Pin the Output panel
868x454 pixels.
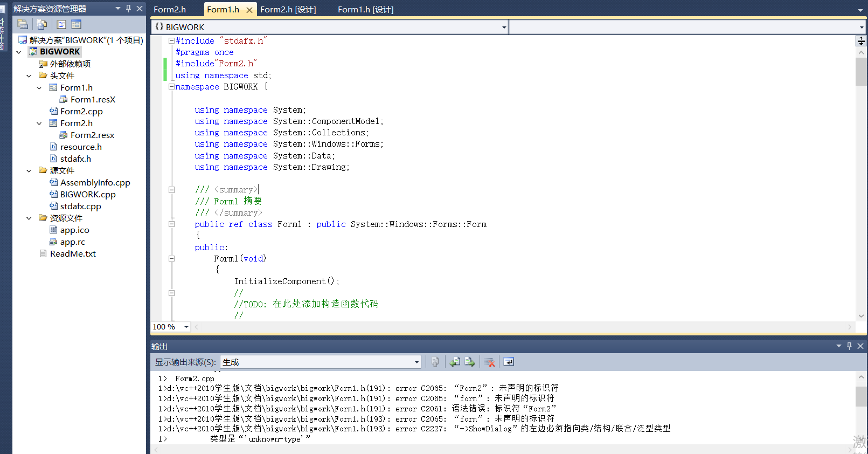click(850, 346)
